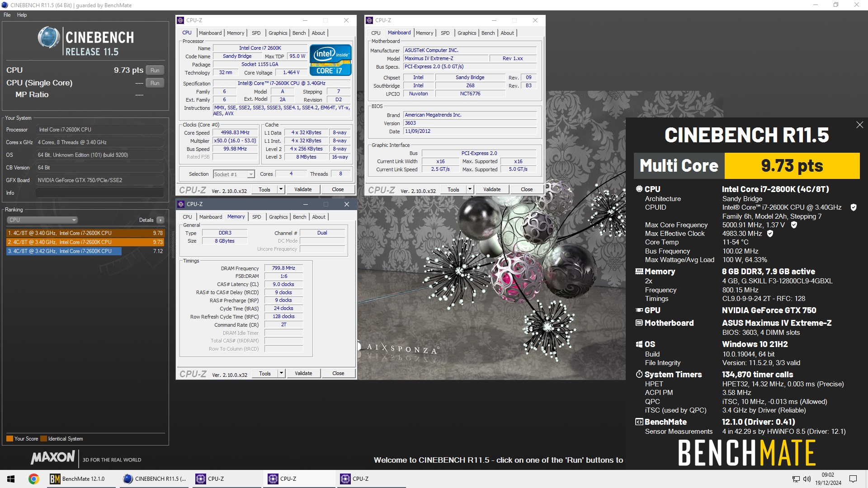Select ranking row 2 scoring 9.73
Image resolution: width=868 pixels, height=488 pixels.
click(85, 242)
